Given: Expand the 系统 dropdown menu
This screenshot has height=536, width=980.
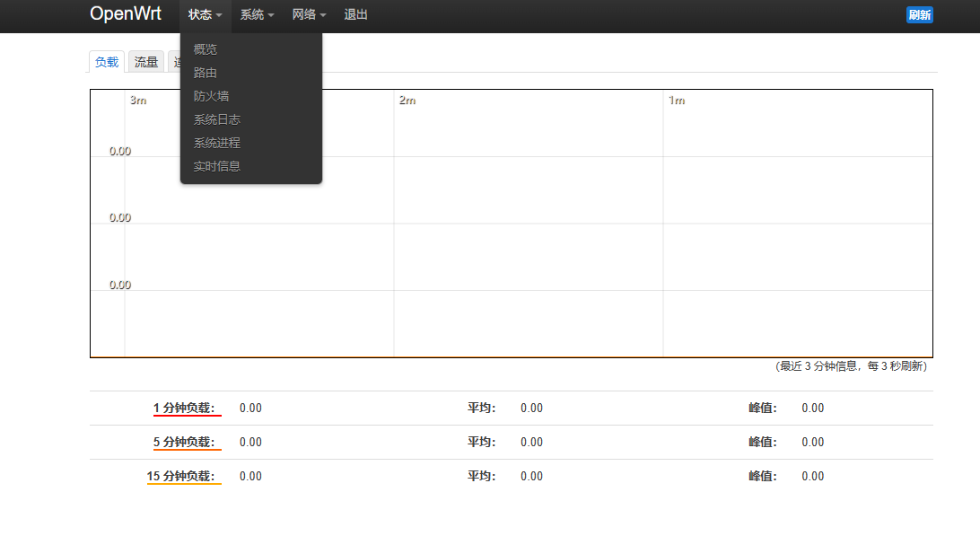Looking at the screenshot, I should pos(257,14).
